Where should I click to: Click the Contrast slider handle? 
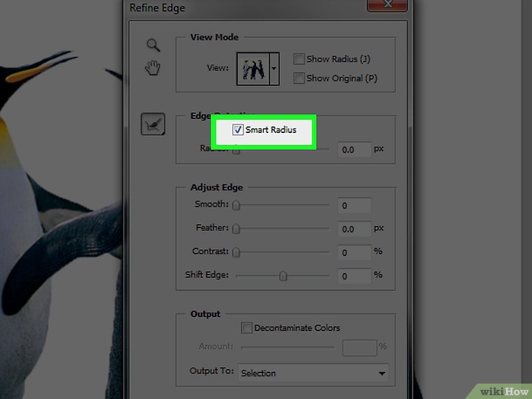237,252
